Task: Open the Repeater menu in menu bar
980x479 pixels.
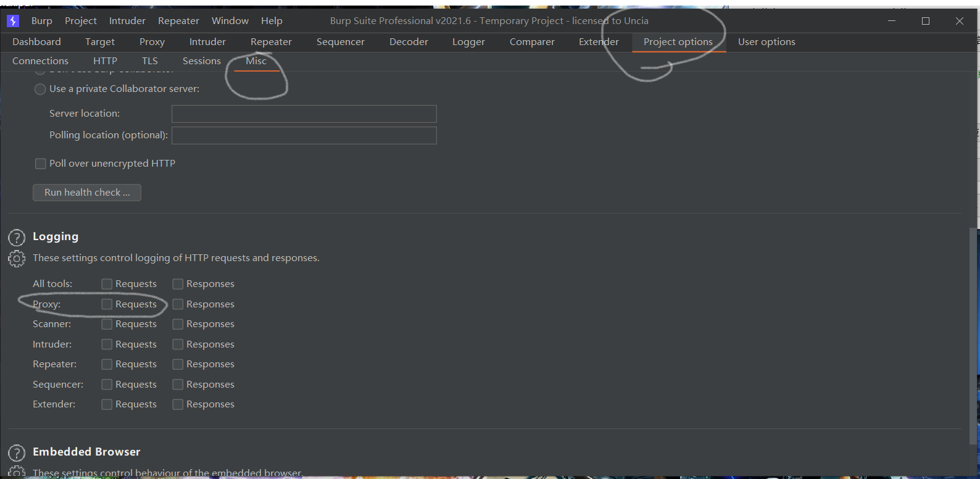Action: pyautogui.click(x=178, y=21)
